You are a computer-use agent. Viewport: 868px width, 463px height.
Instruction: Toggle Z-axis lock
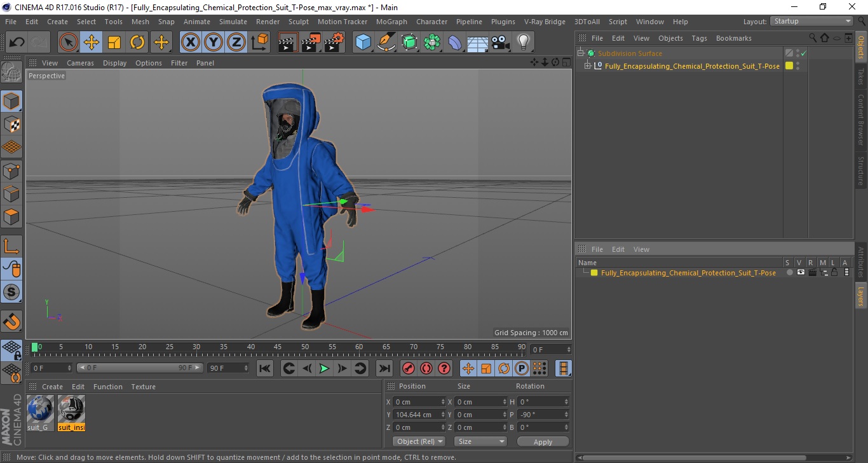pyautogui.click(x=236, y=43)
